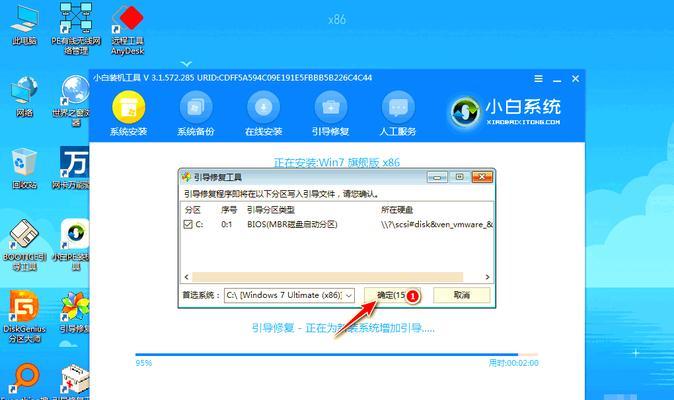Launch DiskGenius partition tool
This screenshot has width=674, height=400.
click(25, 317)
